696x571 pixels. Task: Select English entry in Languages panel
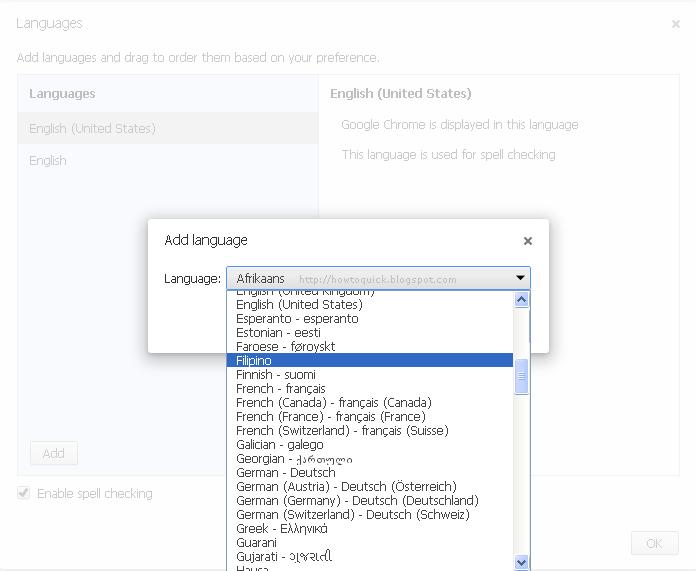[48, 160]
